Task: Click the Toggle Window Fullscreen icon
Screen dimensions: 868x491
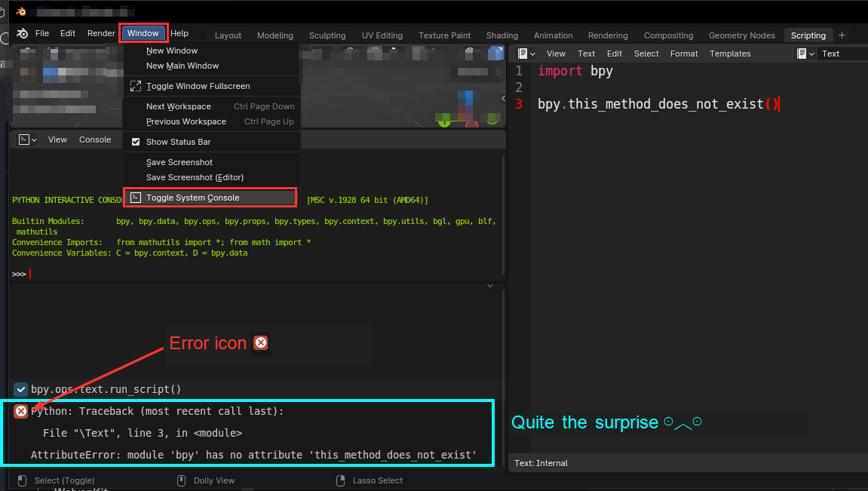Action: (136, 86)
